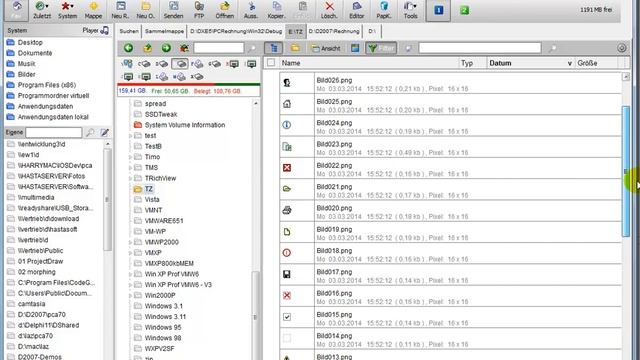
Task: Click the Player music note icon
Action: click(105, 30)
